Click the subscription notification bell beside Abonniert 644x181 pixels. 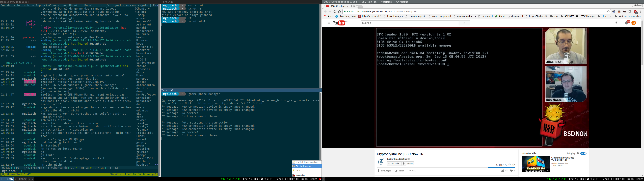pyautogui.click(x=404, y=164)
